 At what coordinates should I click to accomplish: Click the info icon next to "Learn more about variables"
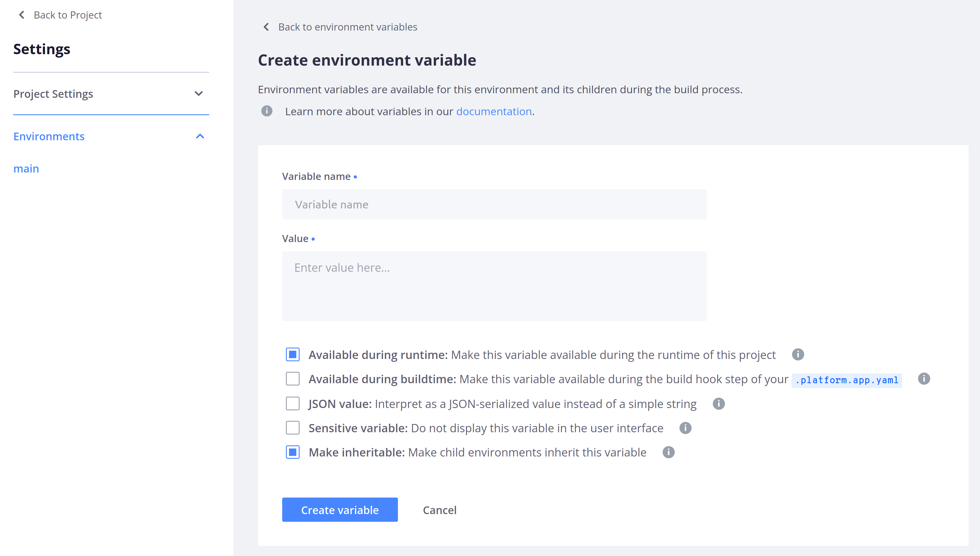point(267,111)
